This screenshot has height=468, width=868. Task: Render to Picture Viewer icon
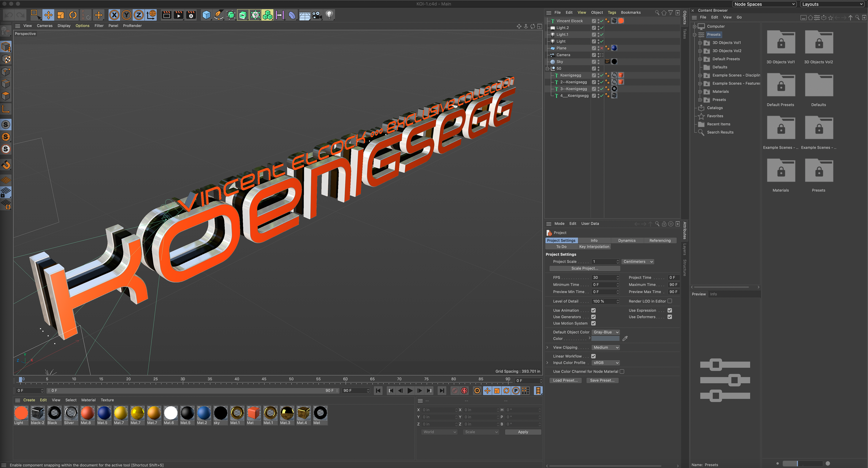tap(179, 15)
